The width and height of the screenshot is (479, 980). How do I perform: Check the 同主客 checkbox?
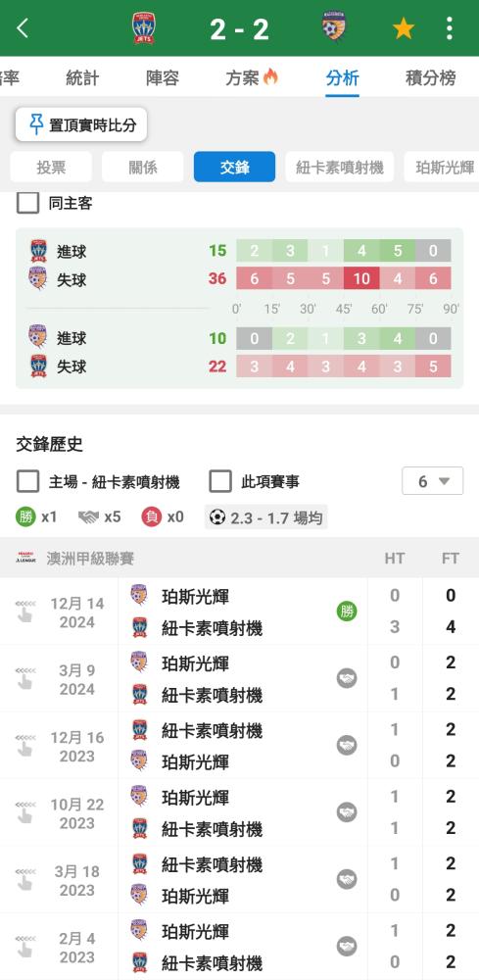pyautogui.click(x=27, y=203)
